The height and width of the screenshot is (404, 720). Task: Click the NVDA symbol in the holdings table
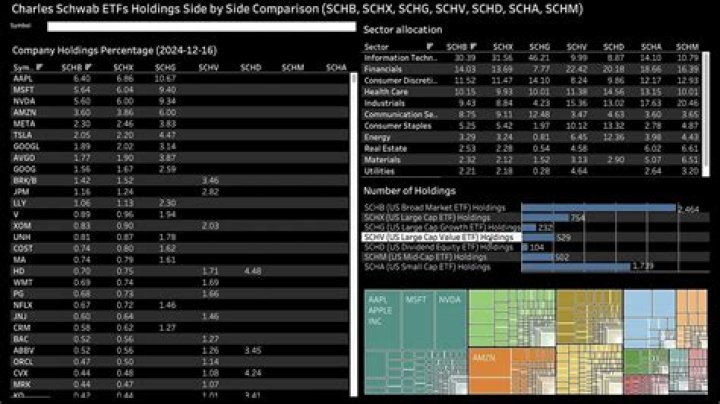coord(24,101)
